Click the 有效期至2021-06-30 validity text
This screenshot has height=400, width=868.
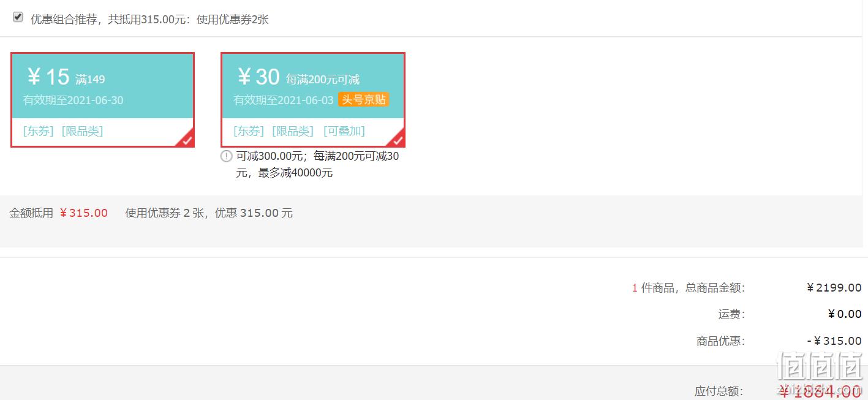click(x=73, y=100)
